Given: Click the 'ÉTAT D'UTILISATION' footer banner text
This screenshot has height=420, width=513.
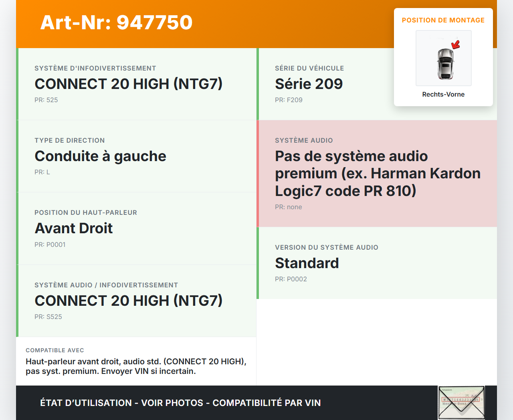Looking at the screenshot, I should tap(180, 403).
